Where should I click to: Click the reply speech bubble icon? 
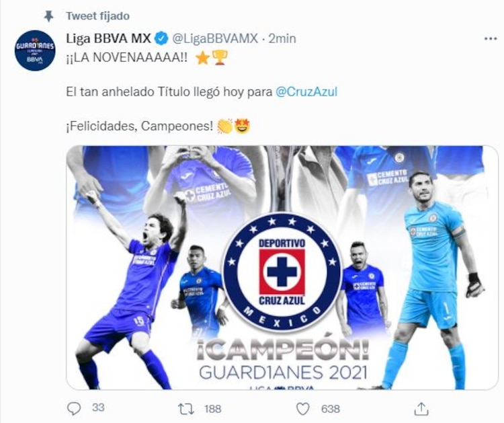(74, 408)
